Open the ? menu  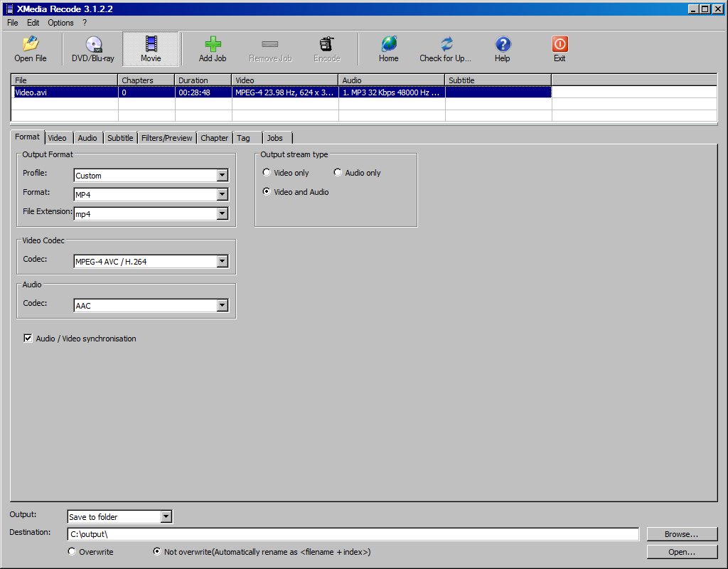[x=85, y=23]
